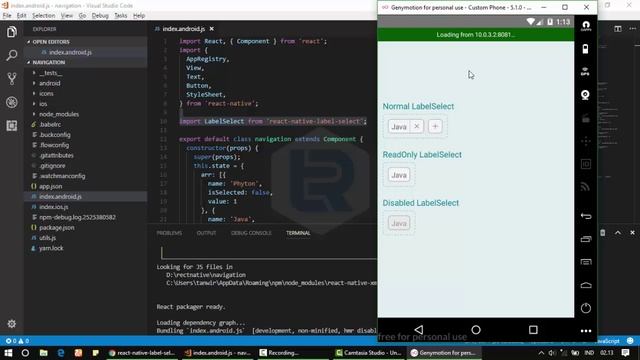The width and height of the screenshot is (640, 360).
Task: Tap the Java label under Normal LabelSelect
Action: tap(399, 127)
